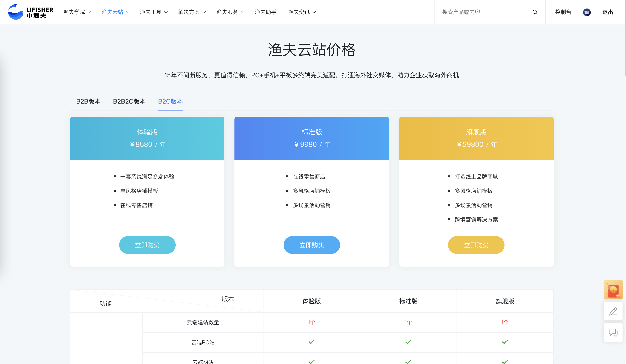Click the 渔夫云站价格 page heading
626x364 pixels.
click(x=312, y=50)
